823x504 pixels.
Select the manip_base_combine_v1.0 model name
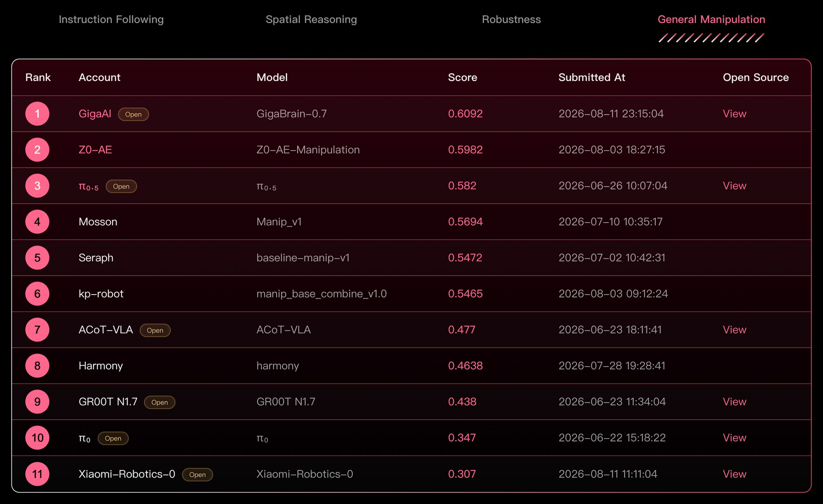click(321, 294)
